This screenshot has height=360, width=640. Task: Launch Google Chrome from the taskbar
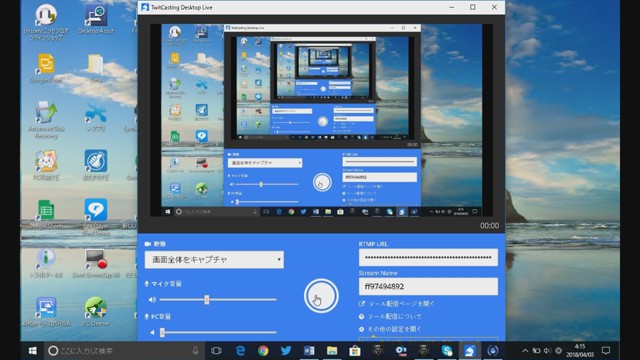click(263, 351)
